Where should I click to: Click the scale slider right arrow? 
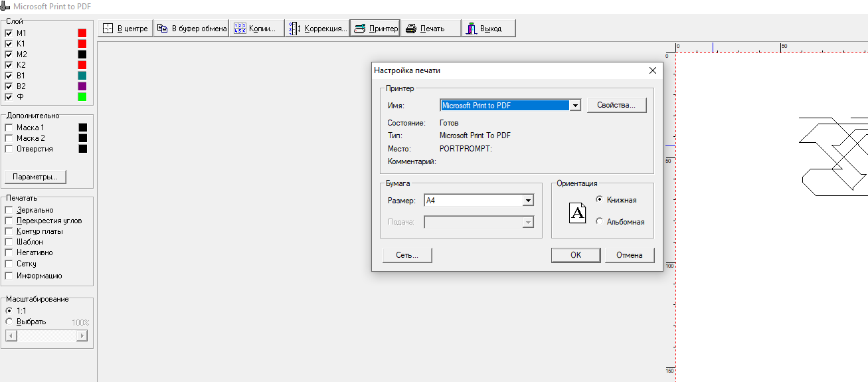tap(82, 336)
